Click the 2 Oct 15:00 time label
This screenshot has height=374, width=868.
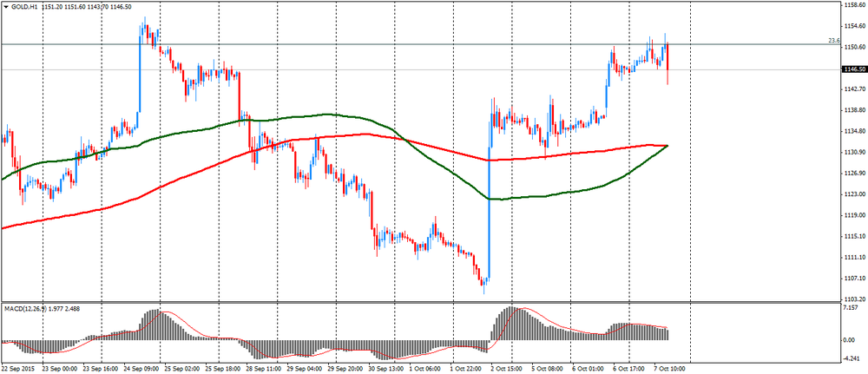[506, 367]
